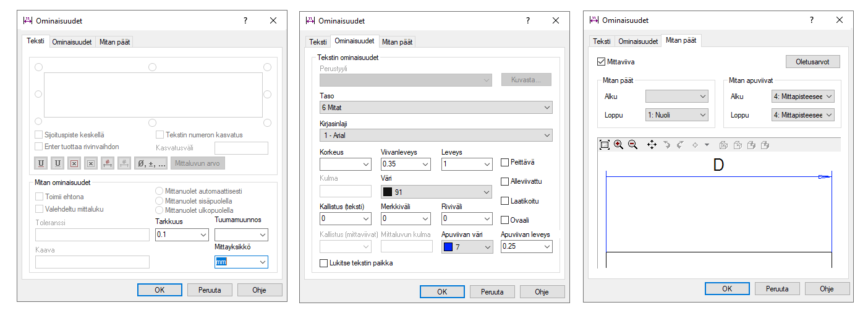Click the center point crosshair icon
868x318 pixels.
(x=695, y=145)
